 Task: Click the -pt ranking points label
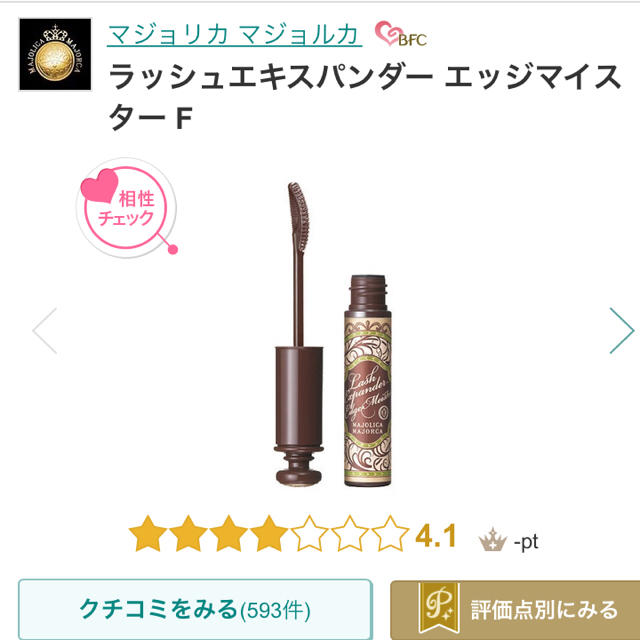click(526, 542)
